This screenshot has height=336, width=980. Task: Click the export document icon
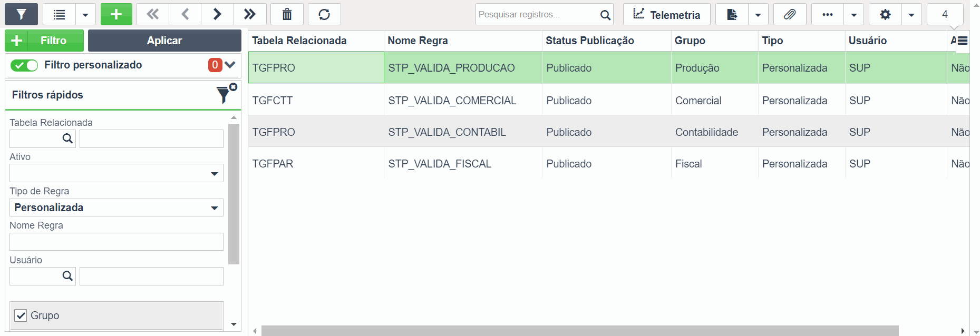pyautogui.click(x=732, y=14)
